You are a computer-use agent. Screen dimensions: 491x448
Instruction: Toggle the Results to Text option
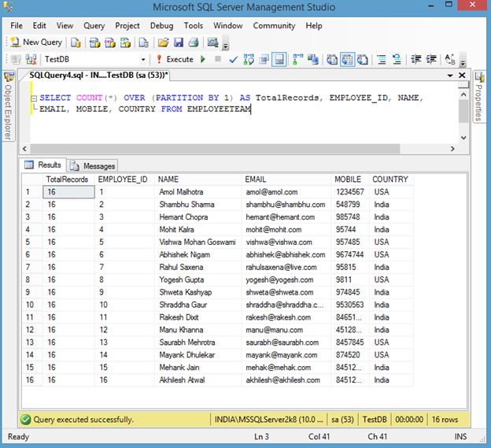point(331,59)
